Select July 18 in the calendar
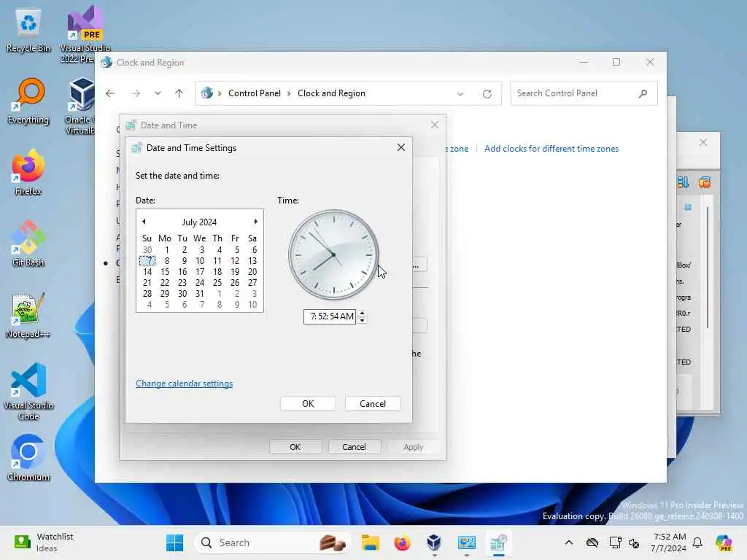 click(217, 271)
